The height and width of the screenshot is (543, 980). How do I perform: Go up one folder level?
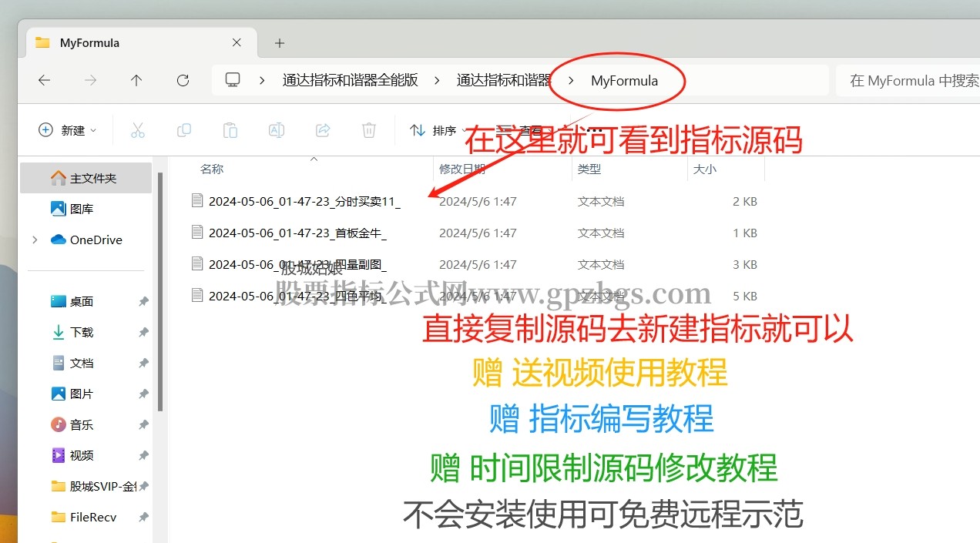pyautogui.click(x=136, y=80)
